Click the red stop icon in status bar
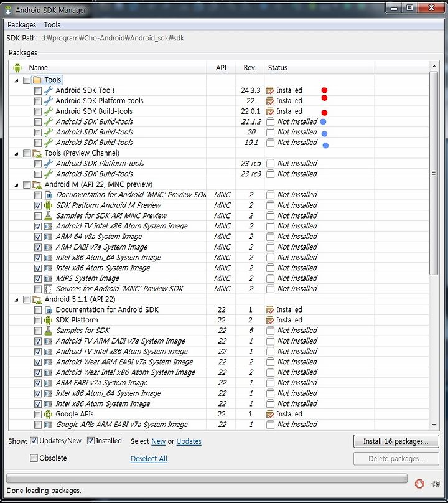The image size is (448, 503). (x=419, y=484)
